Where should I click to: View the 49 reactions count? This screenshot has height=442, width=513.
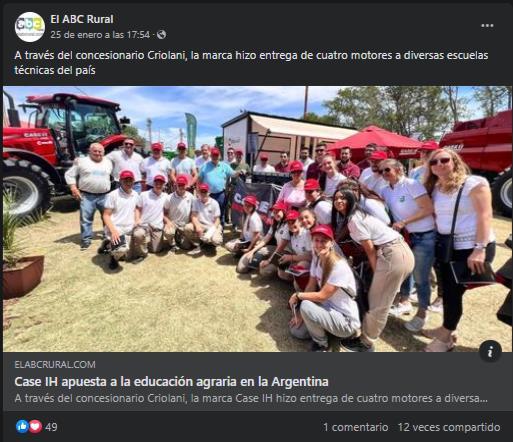click(x=51, y=427)
